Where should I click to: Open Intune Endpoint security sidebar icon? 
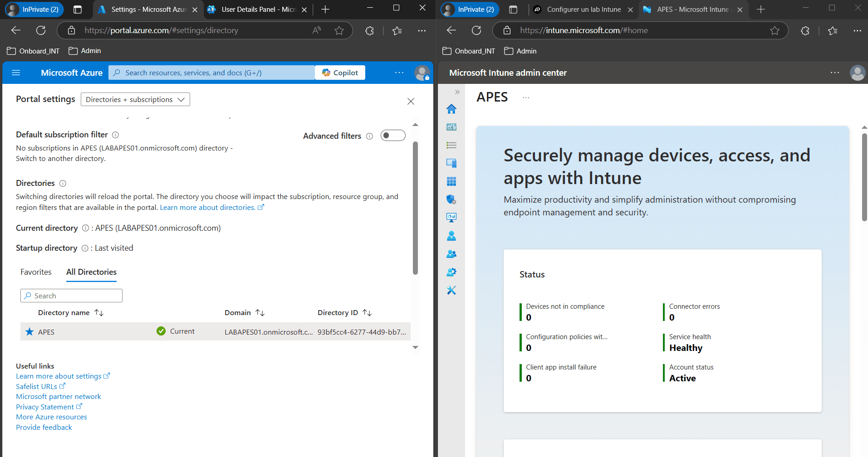click(451, 199)
